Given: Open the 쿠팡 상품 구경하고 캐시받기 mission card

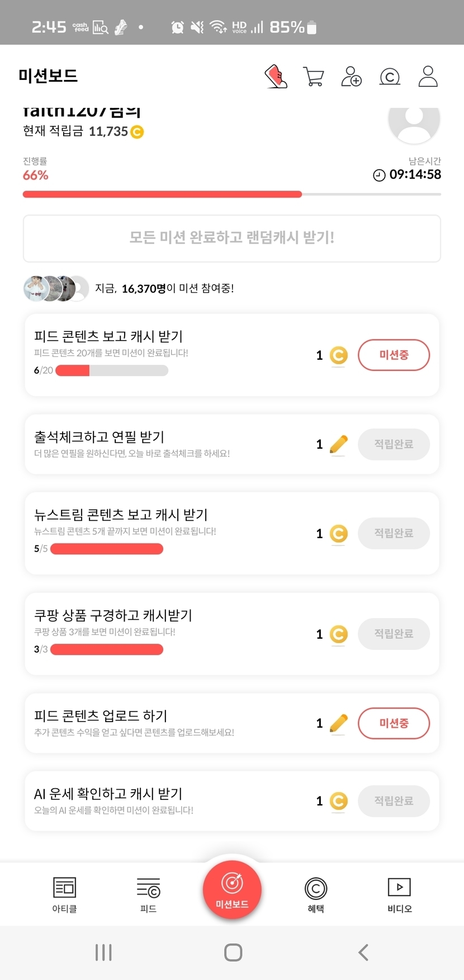Looking at the screenshot, I should (168, 633).
